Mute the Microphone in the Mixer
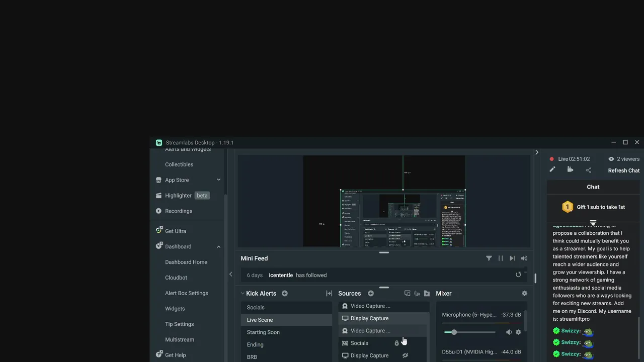The height and width of the screenshot is (362, 644). [x=509, y=332]
